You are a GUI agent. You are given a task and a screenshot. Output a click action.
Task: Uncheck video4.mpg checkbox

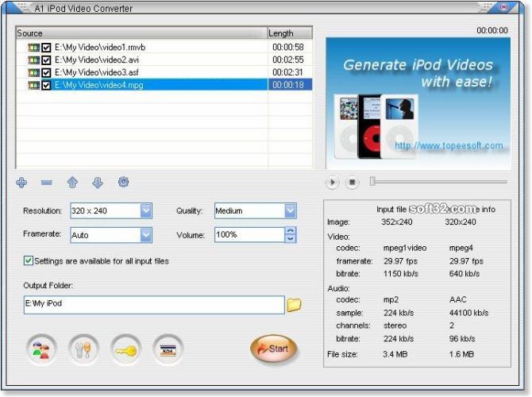[46, 85]
